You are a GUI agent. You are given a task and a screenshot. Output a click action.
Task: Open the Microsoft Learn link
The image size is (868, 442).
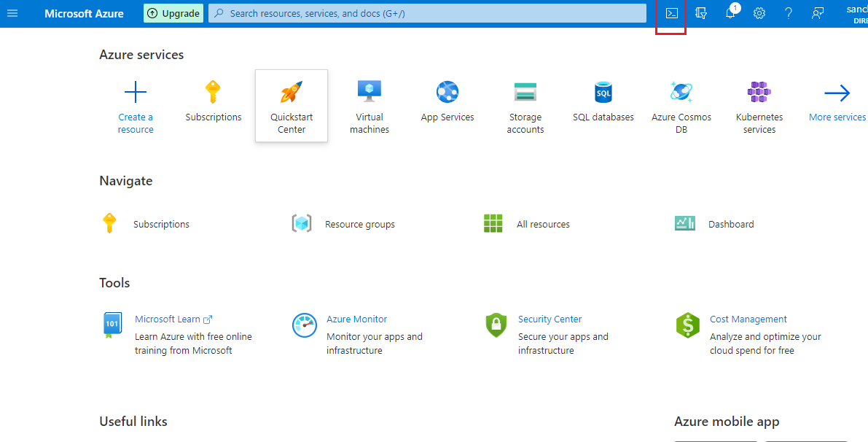pyautogui.click(x=168, y=319)
